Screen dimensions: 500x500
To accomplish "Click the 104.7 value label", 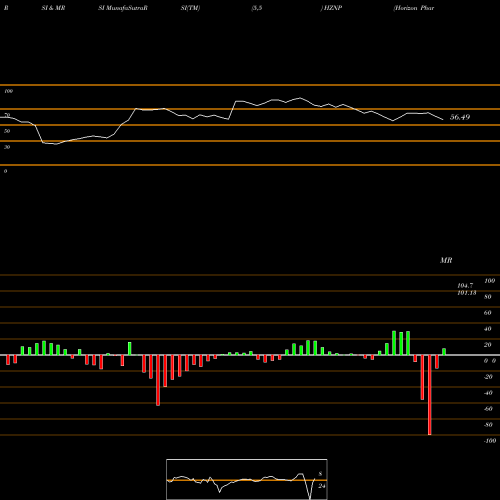I will click(x=465, y=286).
